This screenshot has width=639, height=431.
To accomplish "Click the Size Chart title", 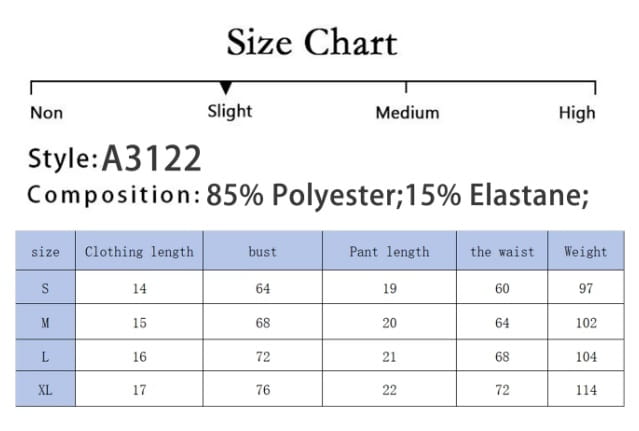I will pyautogui.click(x=312, y=43).
